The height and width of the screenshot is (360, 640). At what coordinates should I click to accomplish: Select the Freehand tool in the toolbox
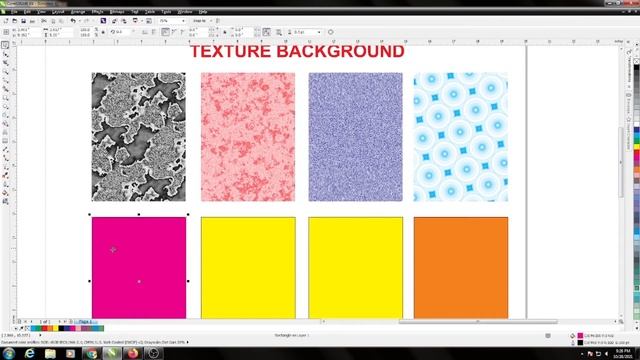point(5,80)
